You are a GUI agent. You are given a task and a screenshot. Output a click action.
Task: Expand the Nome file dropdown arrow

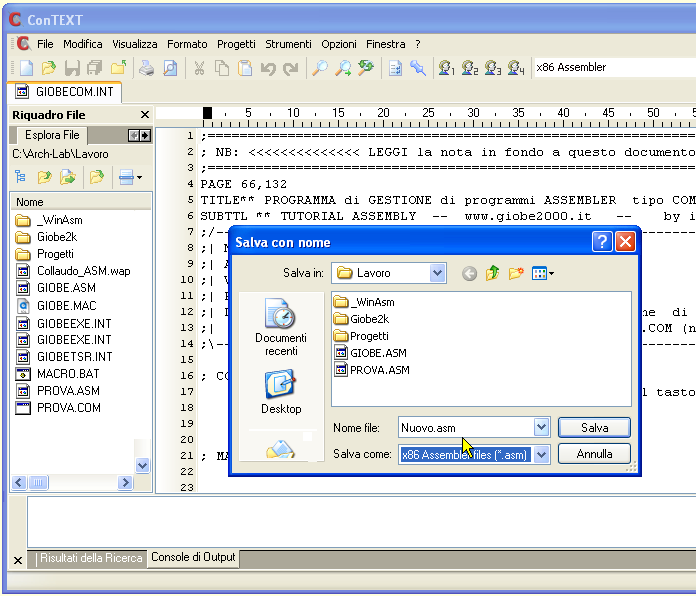[x=541, y=427]
